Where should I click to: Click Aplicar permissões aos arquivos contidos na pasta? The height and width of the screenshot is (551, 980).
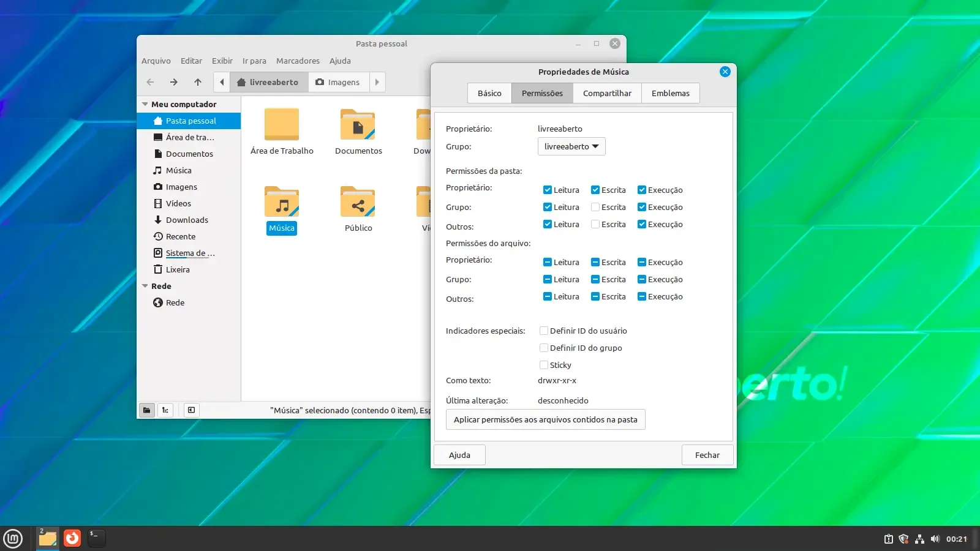tap(546, 419)
